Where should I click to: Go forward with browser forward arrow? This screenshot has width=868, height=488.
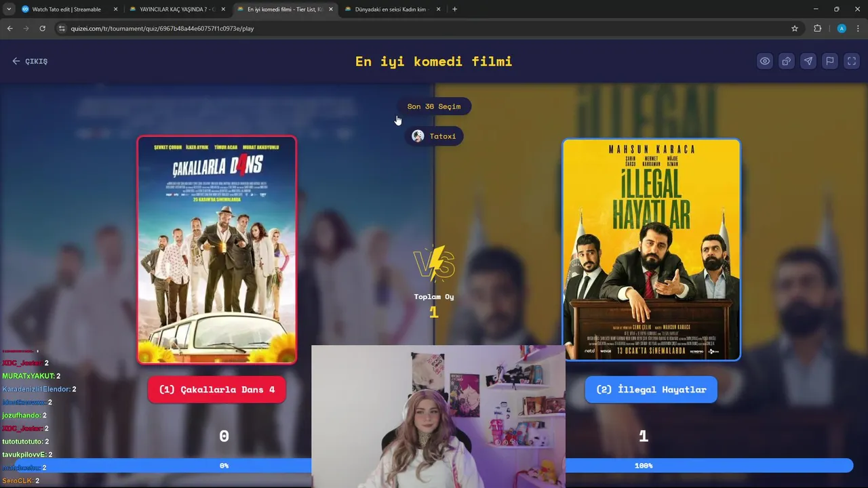click(x=26, y=28)
